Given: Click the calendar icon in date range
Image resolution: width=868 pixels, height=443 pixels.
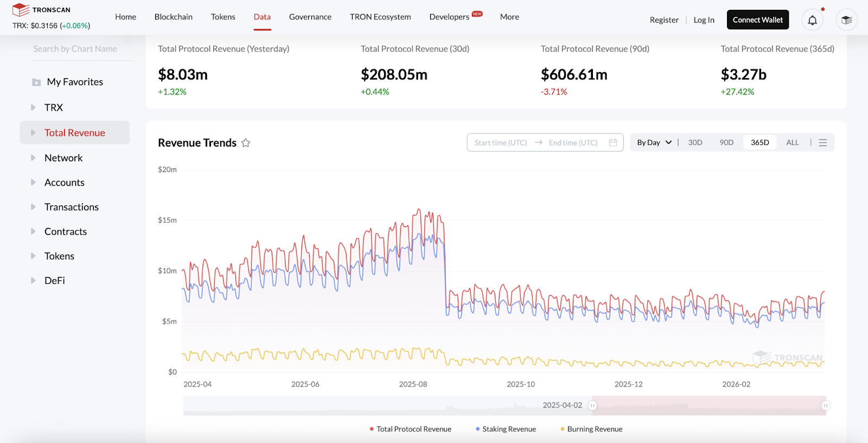Looking at the screenshot, I should (613, 143).
